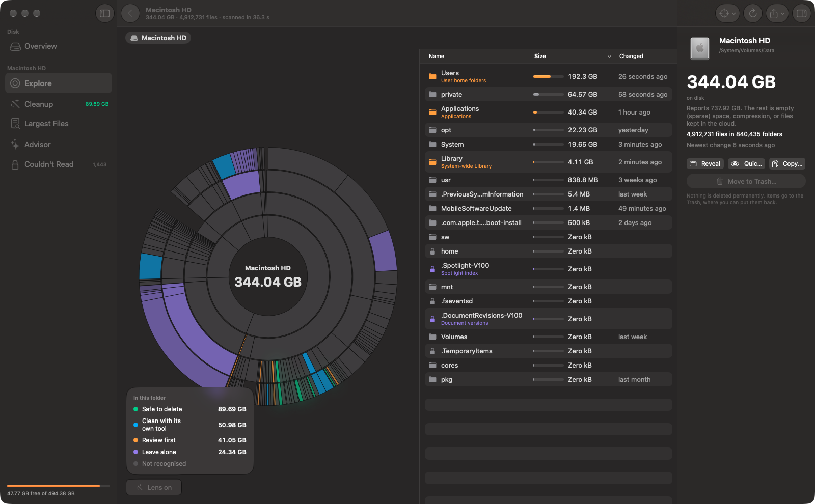
Task: Select the Leave alone legend entry
Action: (190, 452)
